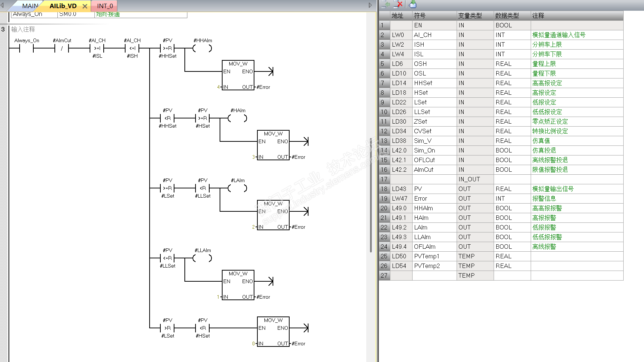
Task: Click the 'IN_OUT' variable type cell
Action: pyautogui.click(x=475, y=179)
